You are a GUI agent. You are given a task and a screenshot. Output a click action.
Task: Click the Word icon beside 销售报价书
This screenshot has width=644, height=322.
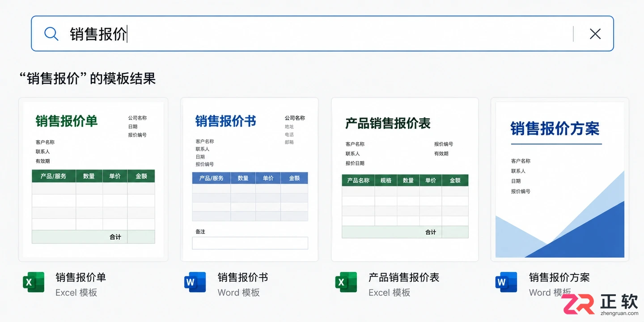click(195, 282)
